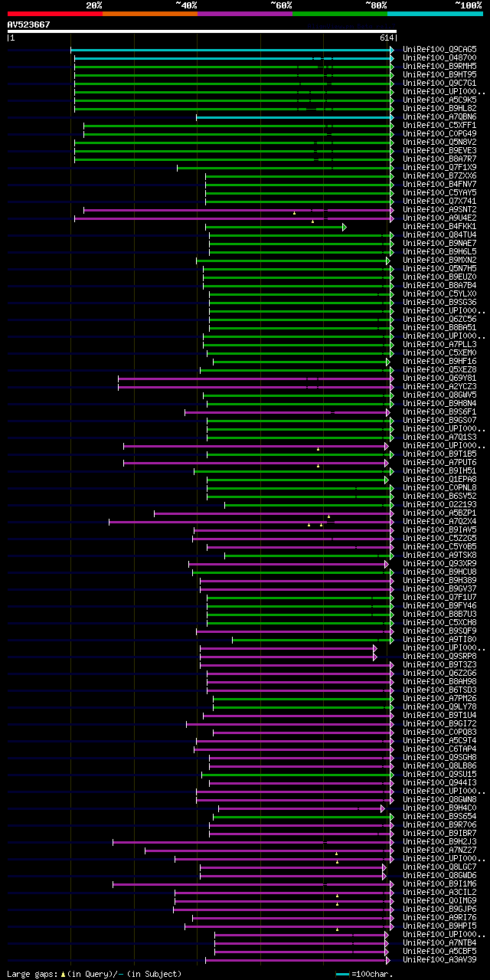Select label UniRef100_B9NAE7

(439, 243)
